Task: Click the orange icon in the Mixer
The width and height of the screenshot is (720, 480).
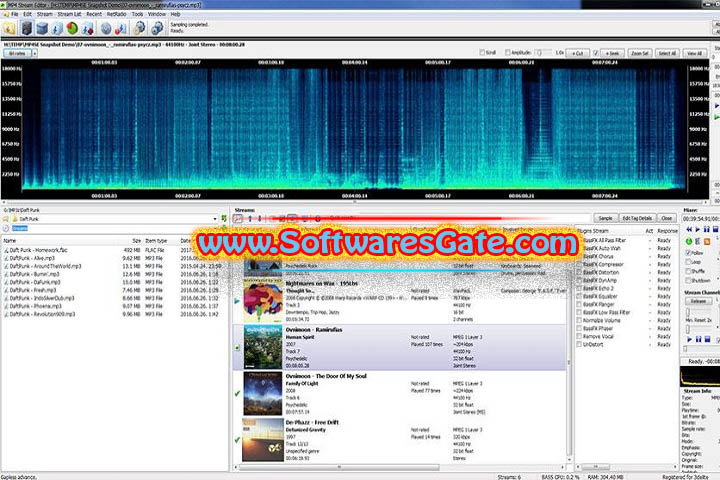Action: click(707, 241)
